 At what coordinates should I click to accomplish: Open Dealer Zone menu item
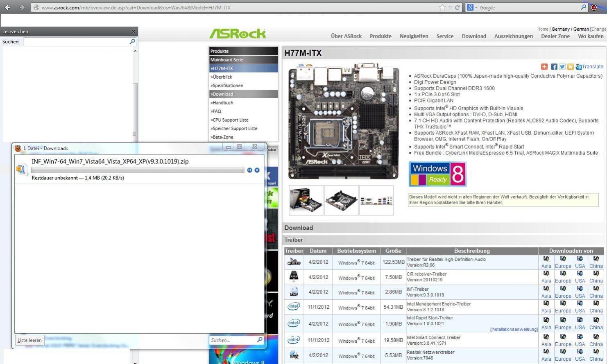pyautogui.click(x=555, y=36)
